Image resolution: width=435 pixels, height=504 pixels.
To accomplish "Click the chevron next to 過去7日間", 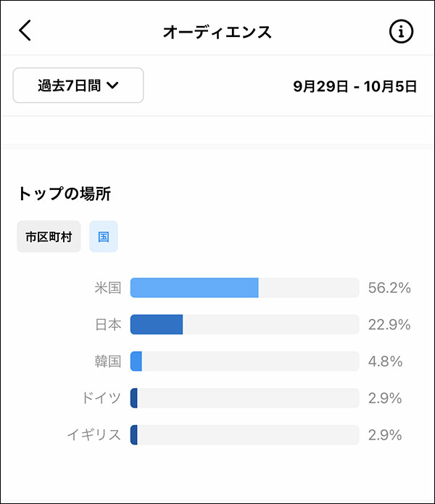I will click(x=112, y=85).
